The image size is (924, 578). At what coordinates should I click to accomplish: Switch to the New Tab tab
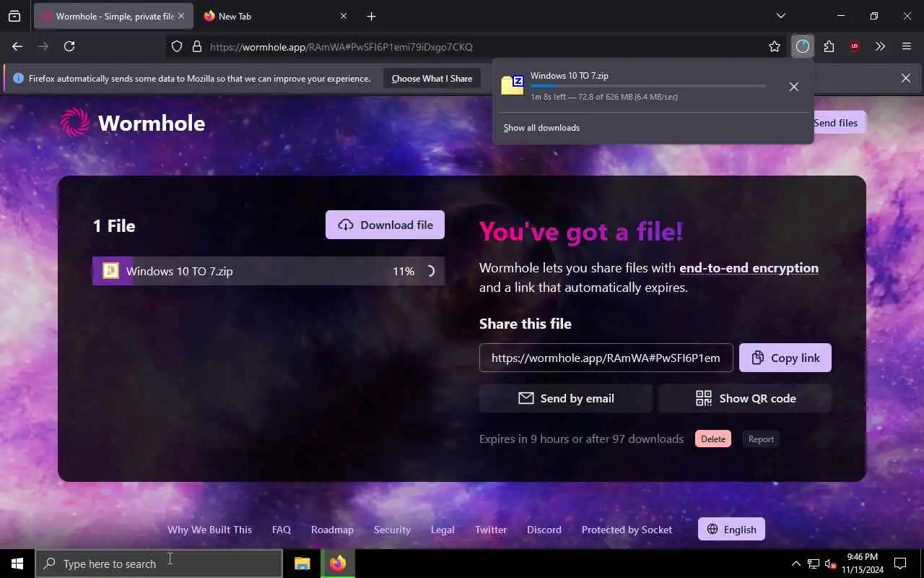[275, 16]
